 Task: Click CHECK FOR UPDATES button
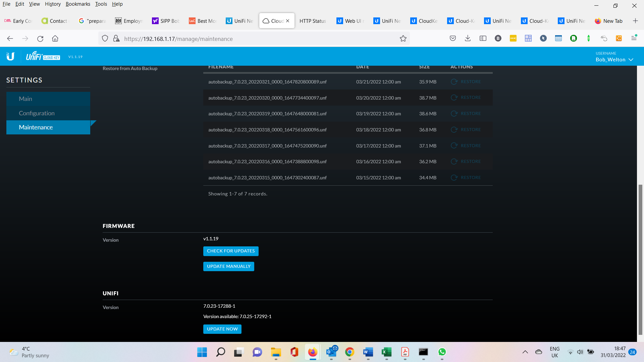[231, 251]
